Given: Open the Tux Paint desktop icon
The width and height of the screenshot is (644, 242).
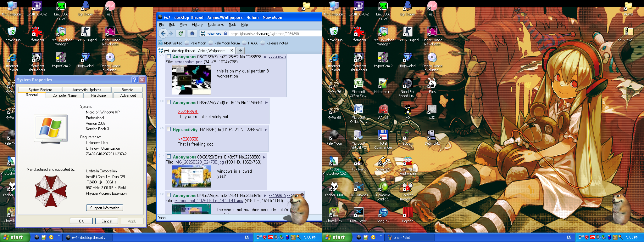Looking at the screenshot, I should (358, 164).
